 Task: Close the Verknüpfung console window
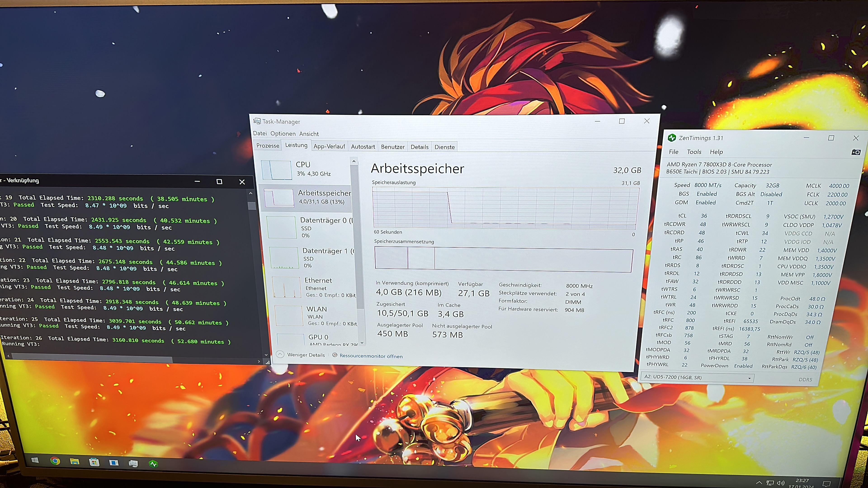click(x=242, y=182)
